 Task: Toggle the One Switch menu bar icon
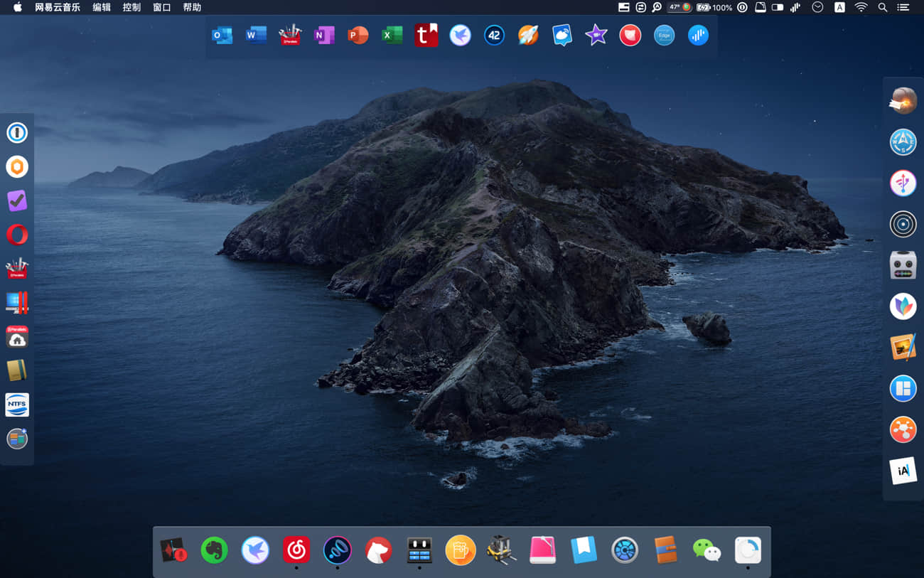777,7
